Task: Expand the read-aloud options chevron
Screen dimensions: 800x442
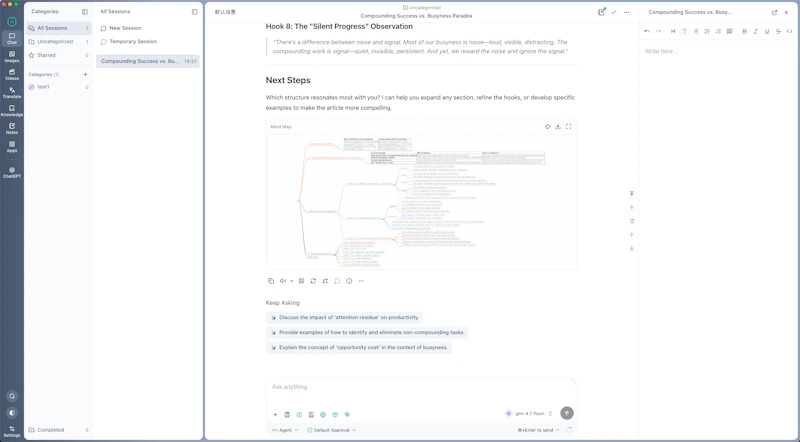Action: [x=291, y=281]
